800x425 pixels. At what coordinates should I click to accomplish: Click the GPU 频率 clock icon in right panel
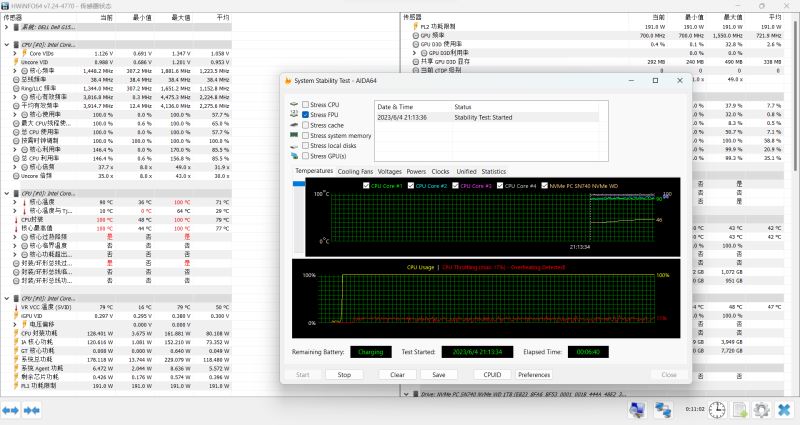[415, 35]
